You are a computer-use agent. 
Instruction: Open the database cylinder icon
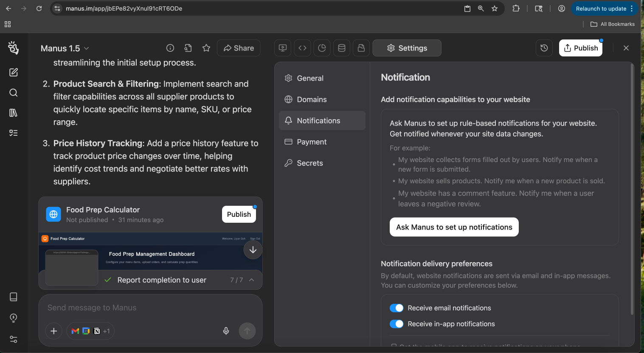tap(342, 48)
